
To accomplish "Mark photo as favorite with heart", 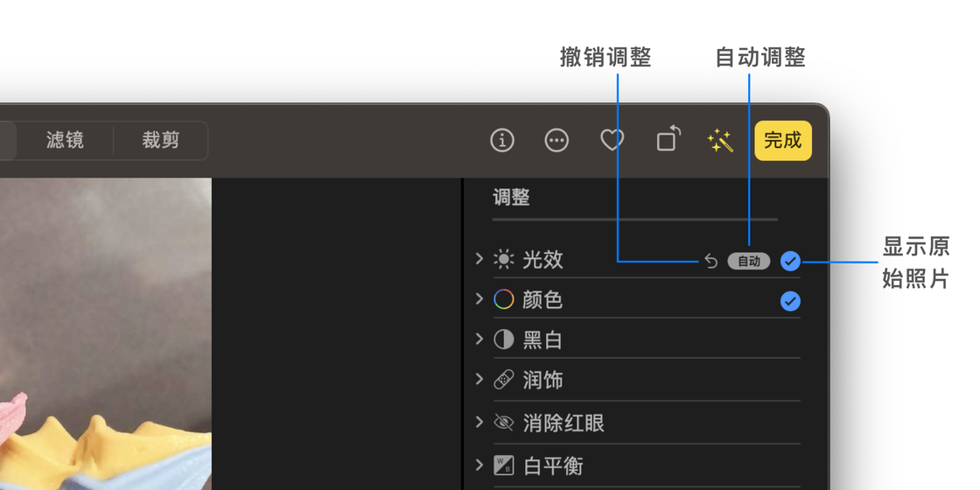I will pos(612,140).
